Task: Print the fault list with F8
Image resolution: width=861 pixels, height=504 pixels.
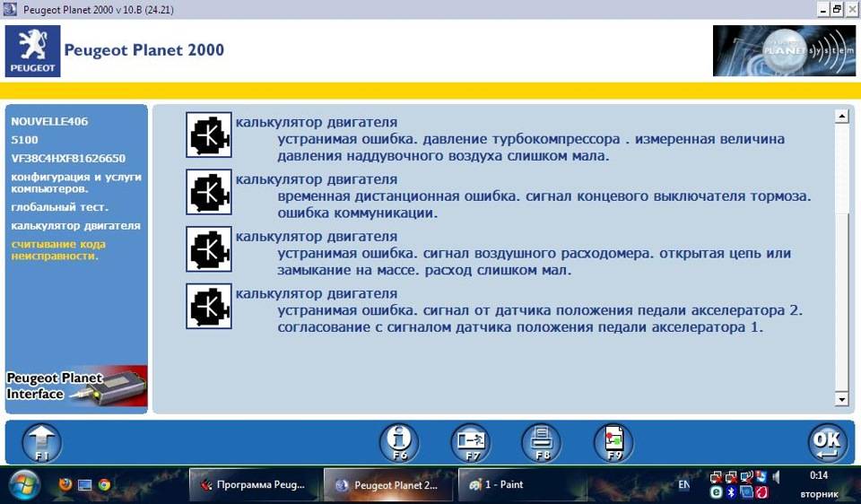Action: pyautogui.click(x=542, y=442)
